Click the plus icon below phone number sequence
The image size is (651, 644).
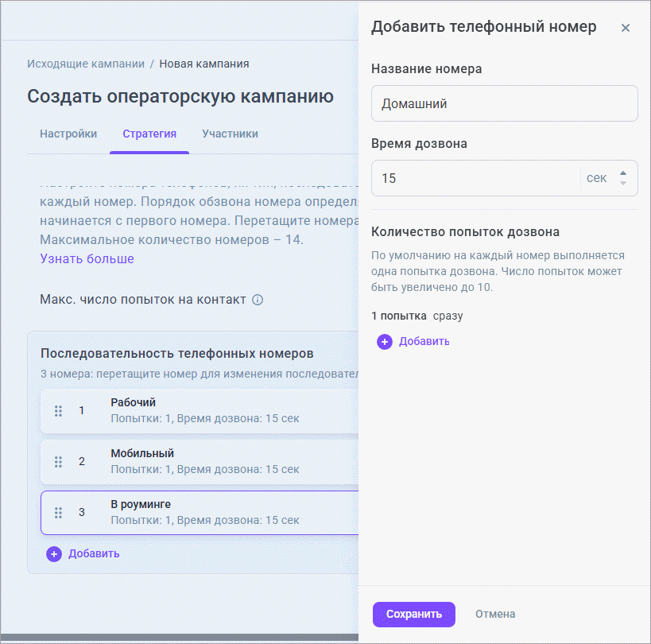coord(54,554)
